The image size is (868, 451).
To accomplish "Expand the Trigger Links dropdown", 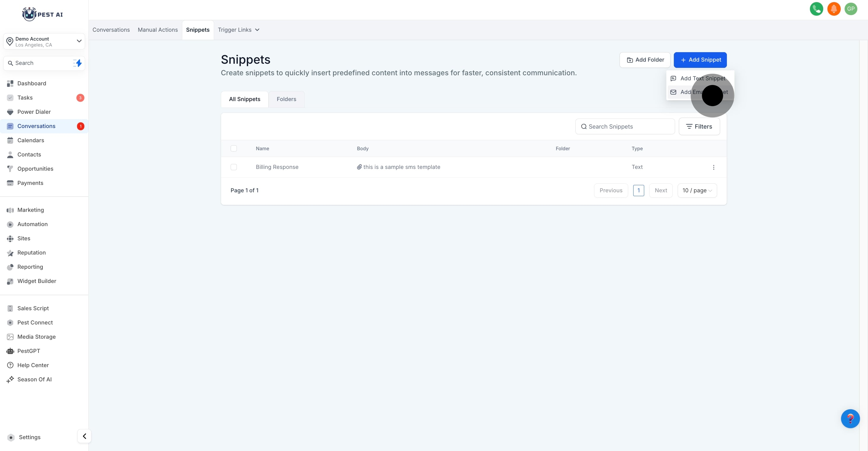I will click(239, 30).
